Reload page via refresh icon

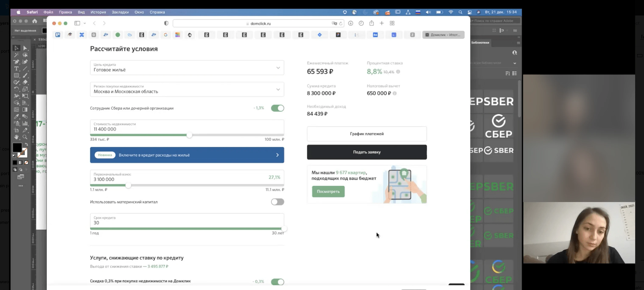coord(341,24)
